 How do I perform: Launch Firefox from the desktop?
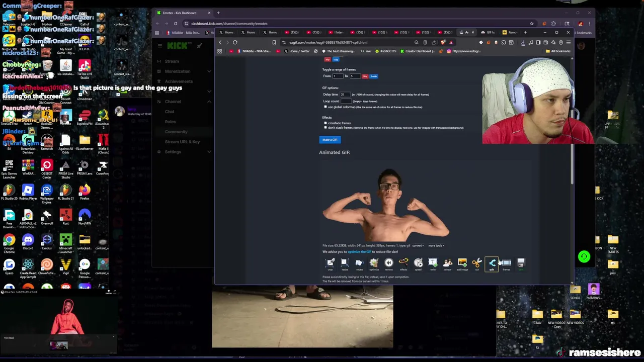coord(84,192)
